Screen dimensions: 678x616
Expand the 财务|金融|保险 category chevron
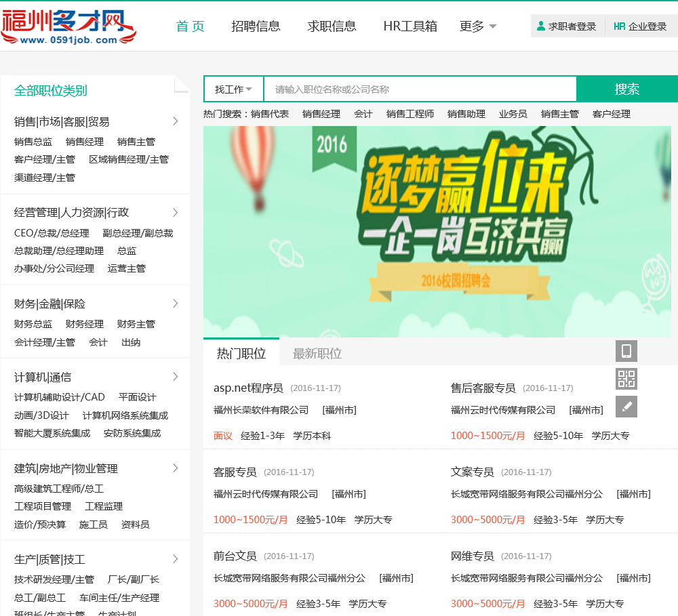(x=175, y=304)
